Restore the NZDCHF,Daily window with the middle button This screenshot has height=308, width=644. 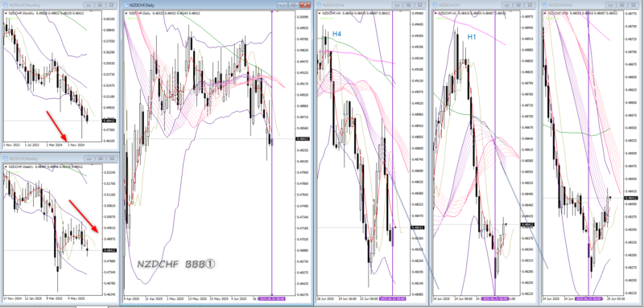point(293,5)
